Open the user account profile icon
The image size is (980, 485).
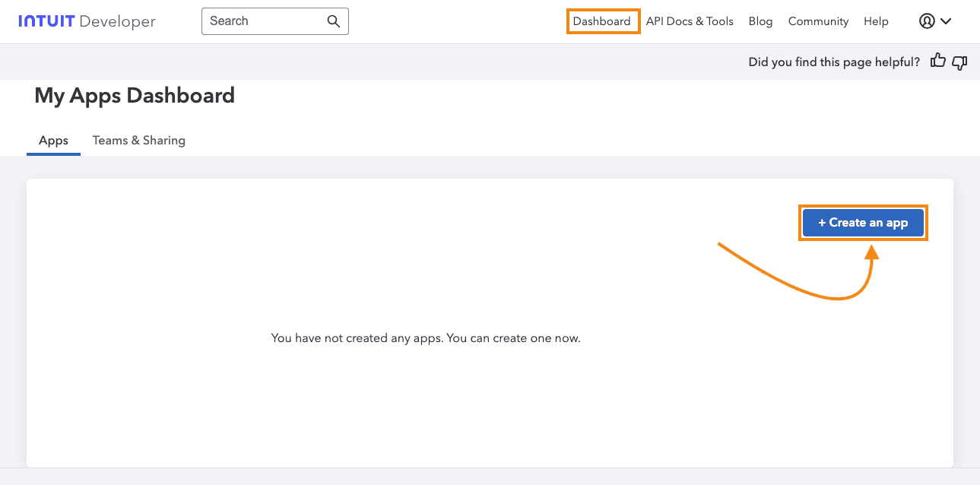coord(927,21)
